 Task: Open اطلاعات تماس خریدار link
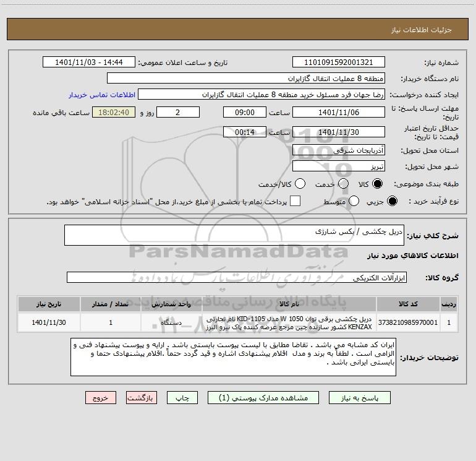click(102, 95)
